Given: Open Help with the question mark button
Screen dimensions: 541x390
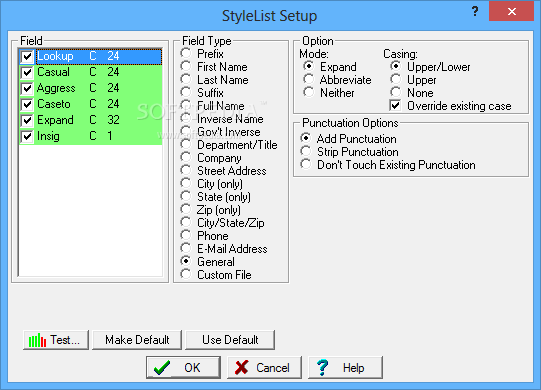Looking at the screenshot, I should (x=345, y=368).
